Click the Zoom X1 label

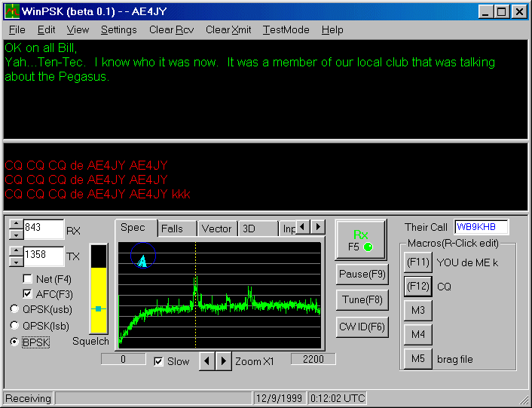pyautogui.click(x=255, y=361)
